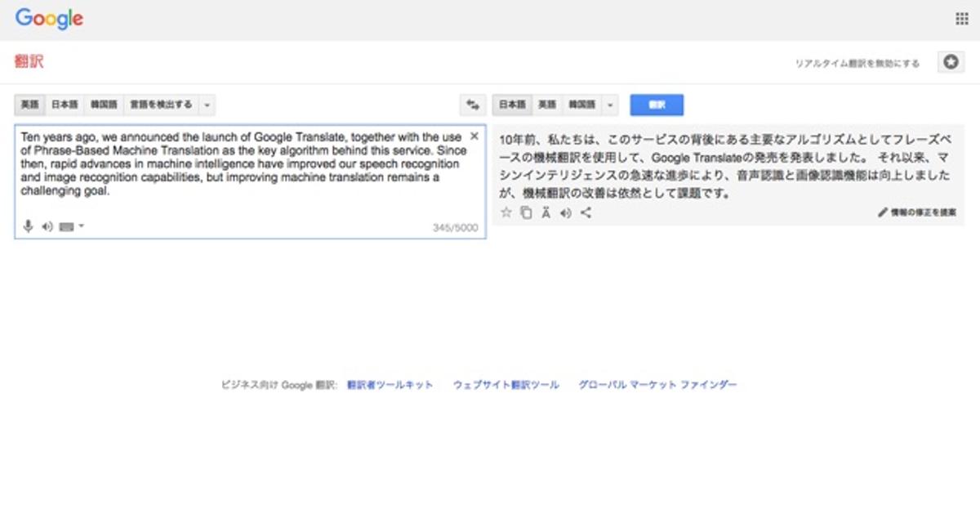The width and height of the screenshot is (980, 510).
Task: Click リアルタイム翻訳を無効にする link
Action: [857, 63]
